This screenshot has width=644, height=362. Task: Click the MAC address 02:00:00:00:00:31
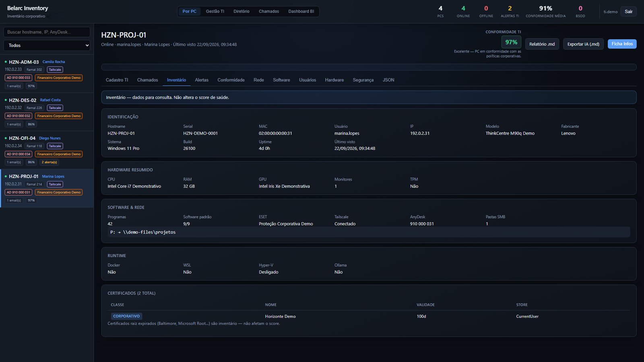[275, 133]
